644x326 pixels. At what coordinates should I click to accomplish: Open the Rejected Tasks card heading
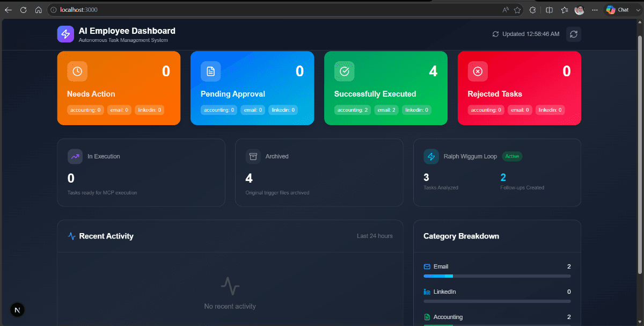pos(495,94)
